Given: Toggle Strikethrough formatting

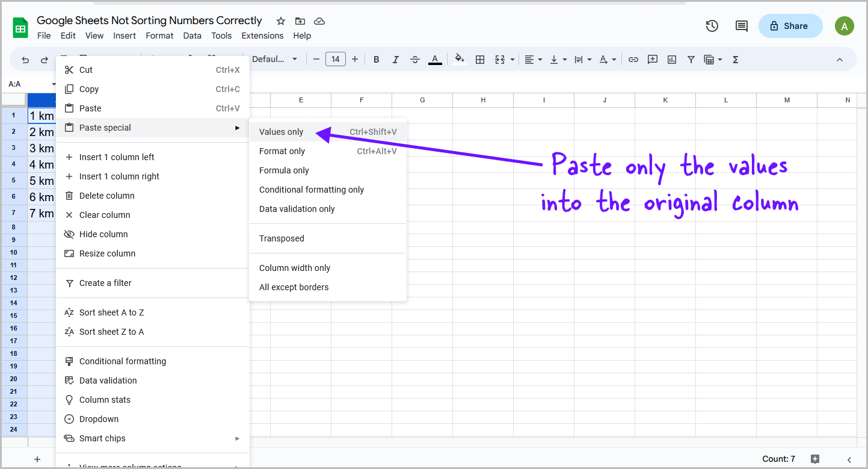Looking at the screenshot, I should 415,60.
